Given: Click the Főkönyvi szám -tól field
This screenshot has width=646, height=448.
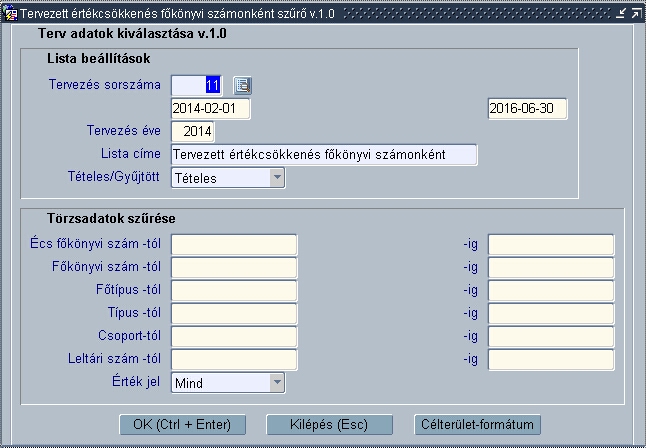Looking at the screenshot, I should (234, 268).
